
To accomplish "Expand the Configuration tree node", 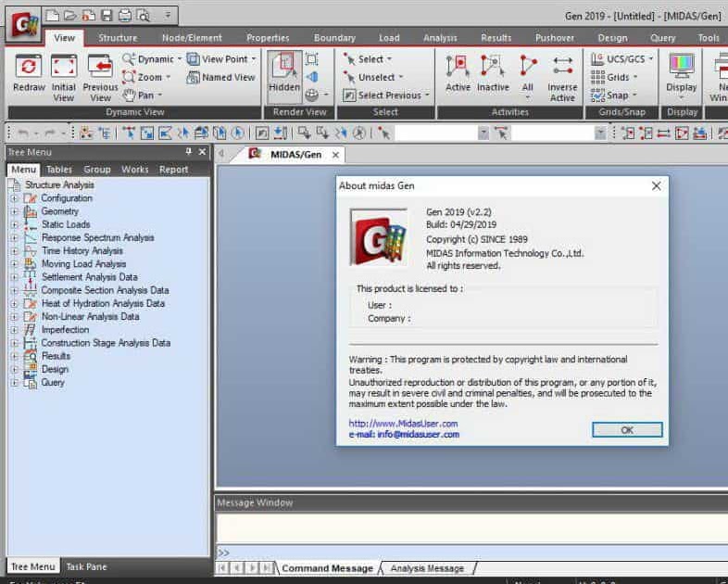I will (15, 198).
